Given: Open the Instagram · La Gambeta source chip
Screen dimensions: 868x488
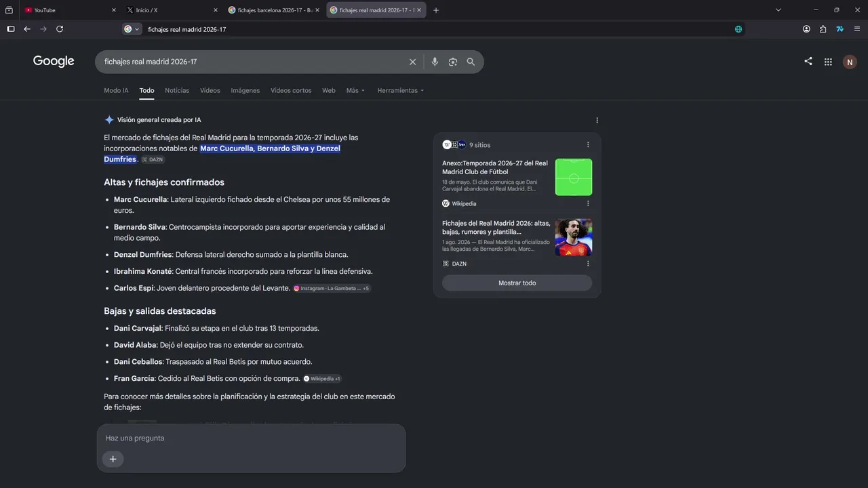Looking at the screenshot, I should click(332, 289).
